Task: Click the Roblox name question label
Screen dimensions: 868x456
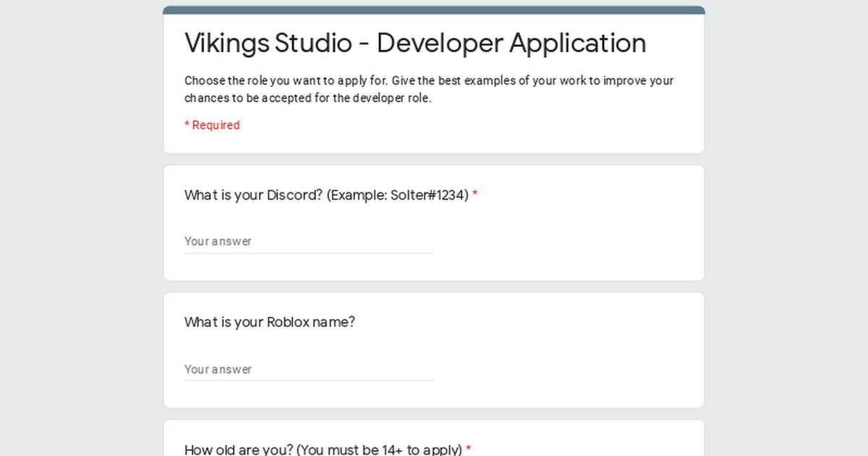Action: click(269, 322)
